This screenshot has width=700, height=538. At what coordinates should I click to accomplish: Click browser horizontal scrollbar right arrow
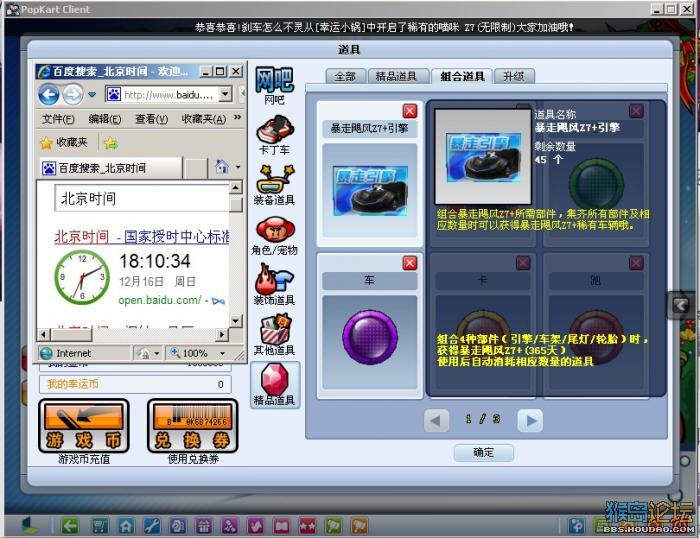(x=222, y=334)
